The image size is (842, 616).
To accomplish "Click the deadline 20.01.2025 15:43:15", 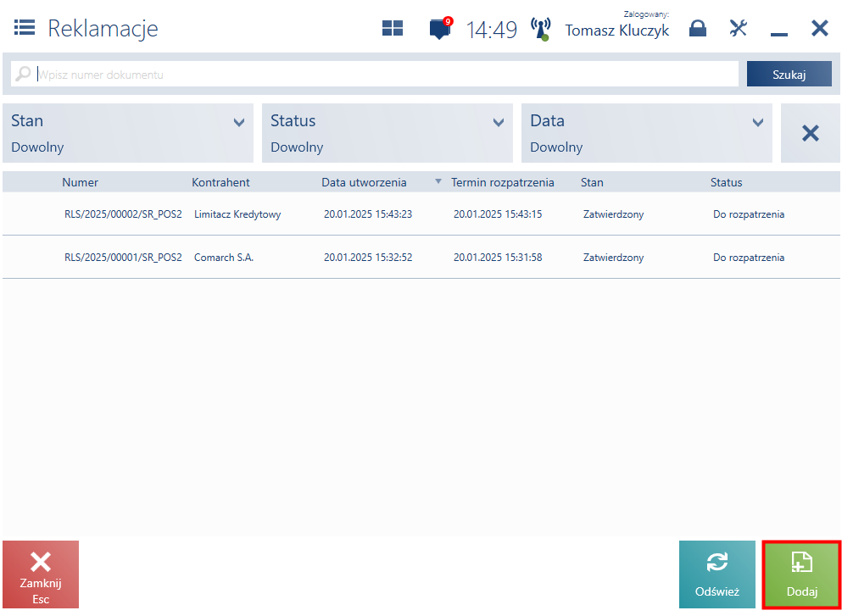I will (498, 214).
